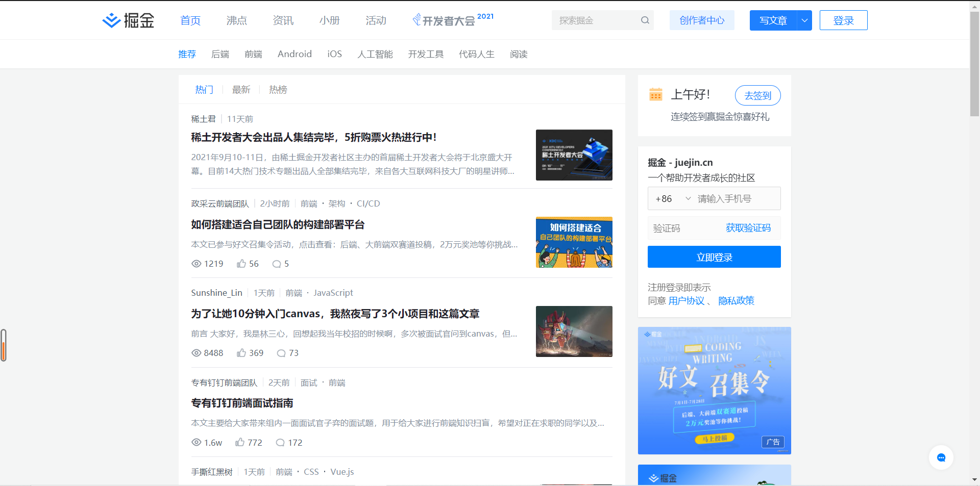The height and width of the screenshot is (486, 980).
Task: Open the 开发者大会 2021 banner link
Action: 453,20
